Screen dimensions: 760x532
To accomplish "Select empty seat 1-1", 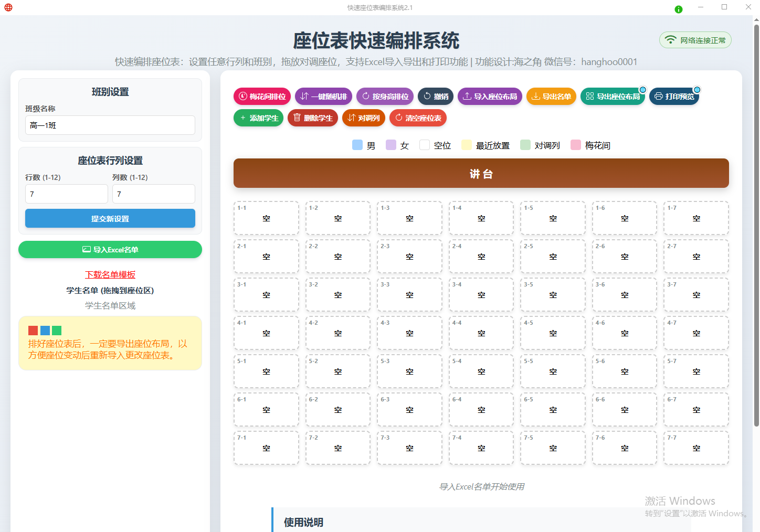I will (x=266, y=218).
